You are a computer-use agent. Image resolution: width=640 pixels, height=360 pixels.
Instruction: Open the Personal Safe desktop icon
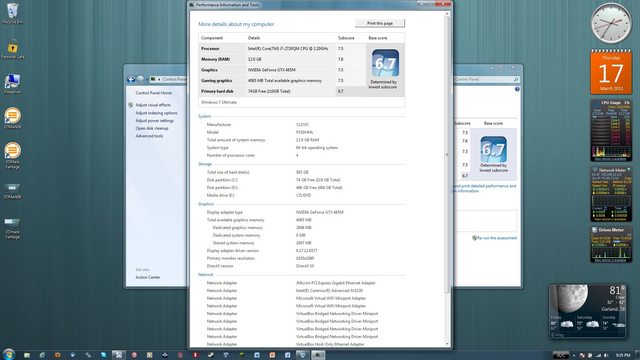13,49
